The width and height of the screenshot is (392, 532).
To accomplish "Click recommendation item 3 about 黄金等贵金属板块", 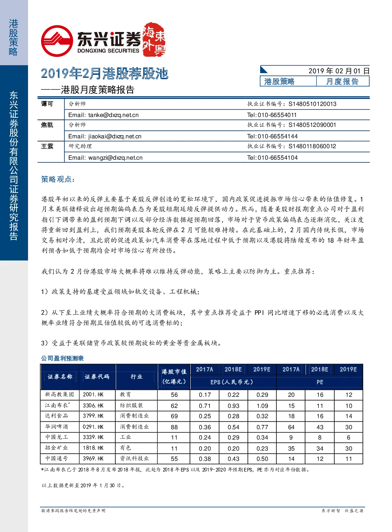I will [x=133, y=343].
